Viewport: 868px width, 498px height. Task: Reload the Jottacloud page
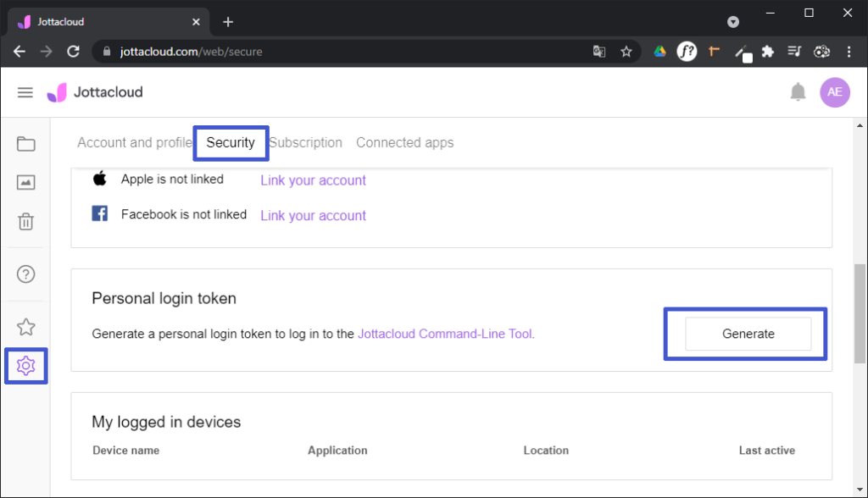(x=73, y=52)
